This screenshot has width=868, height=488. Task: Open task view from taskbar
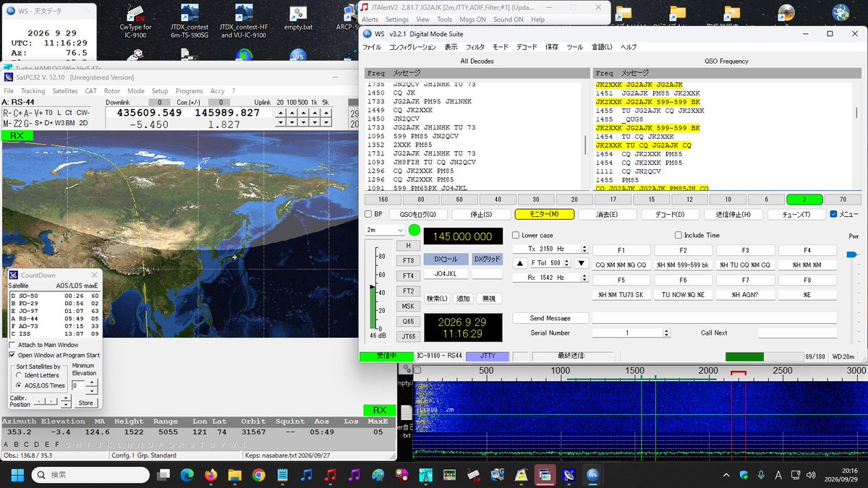pos(165,475)
